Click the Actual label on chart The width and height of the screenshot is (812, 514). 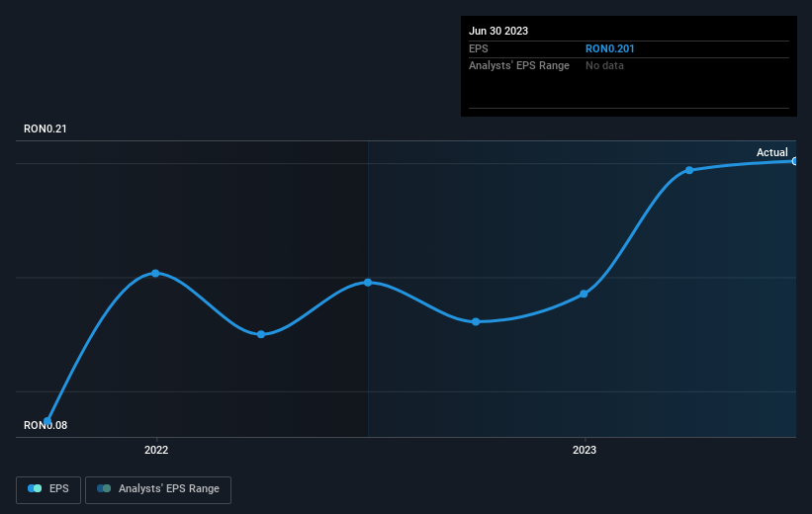[x=772, y=152]
